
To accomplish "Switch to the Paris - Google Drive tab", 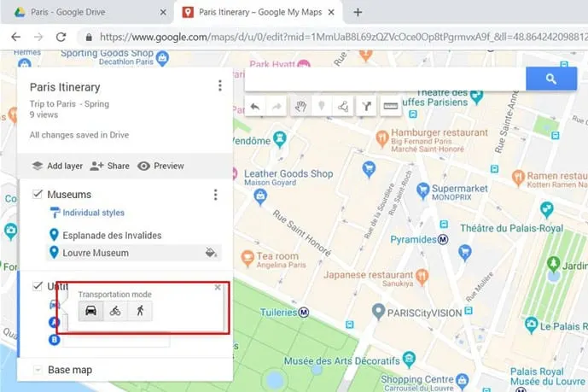I will click(67, 12).
